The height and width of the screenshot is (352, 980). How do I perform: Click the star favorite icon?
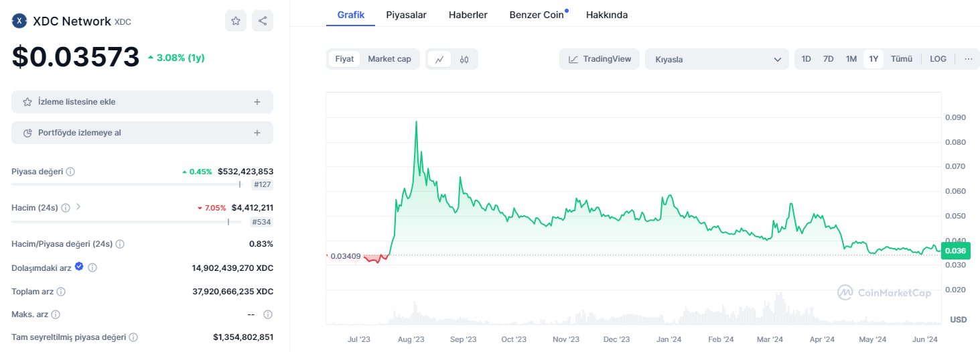point(236,21)
